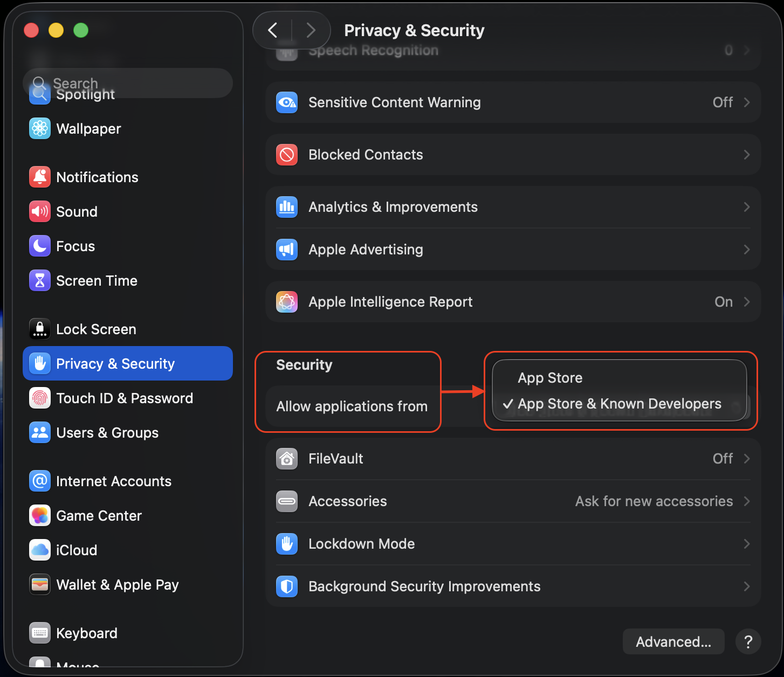Screen dimensions: 784x677
Task: Click the Ask for new accessories value
Action: pos(654,501)
